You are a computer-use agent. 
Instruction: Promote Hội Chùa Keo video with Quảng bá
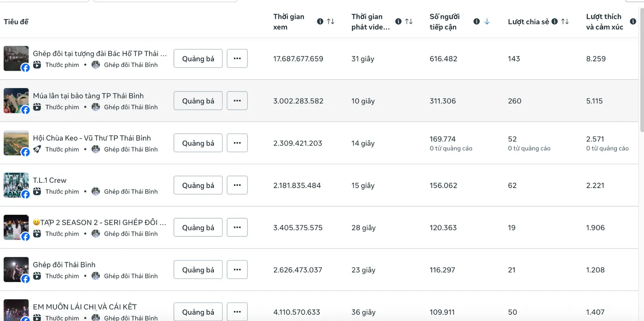click(198, 143)
